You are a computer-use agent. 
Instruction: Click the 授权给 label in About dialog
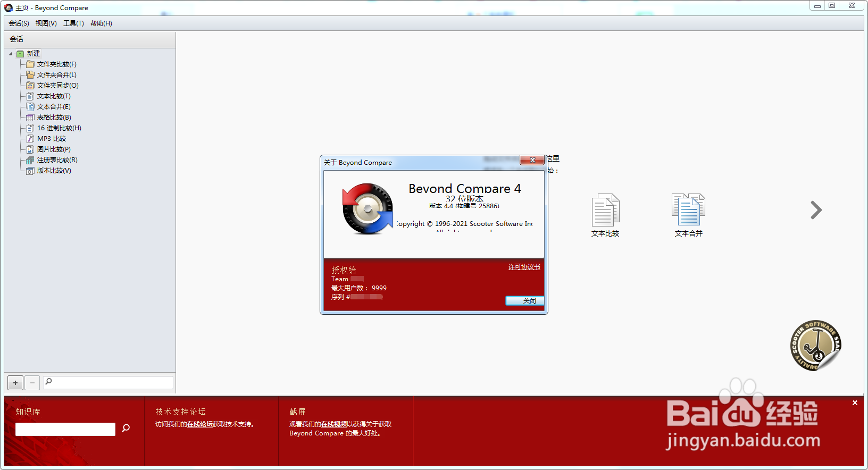344,270
